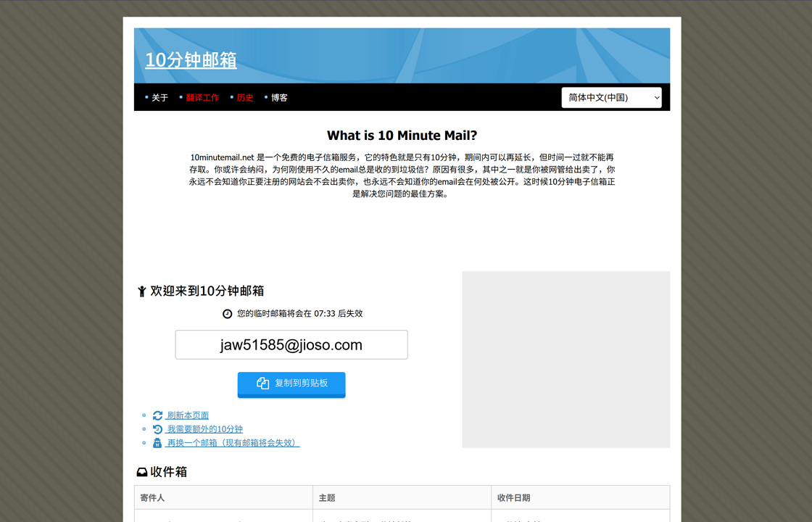Open the 博客 menu item
Screen dimensions: 812x522
(x=279, y=97)
